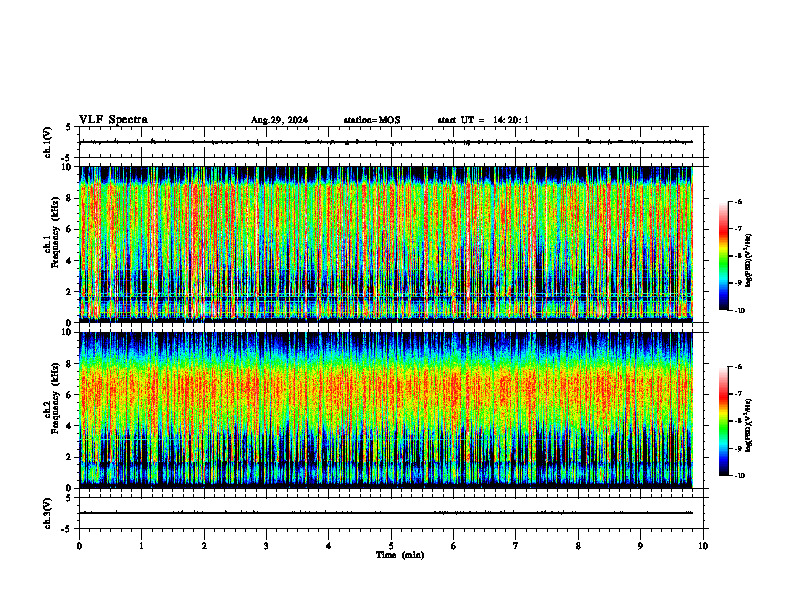
Task: Click the "VLF Spectra" title text
Action: click(x=113, y=120)
